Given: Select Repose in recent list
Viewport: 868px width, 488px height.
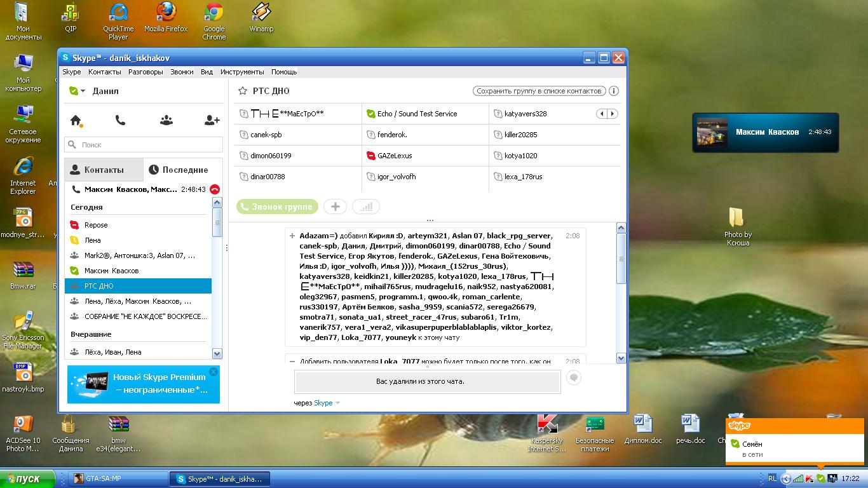Looking at the screenshot, I should [x=138, y=225].
